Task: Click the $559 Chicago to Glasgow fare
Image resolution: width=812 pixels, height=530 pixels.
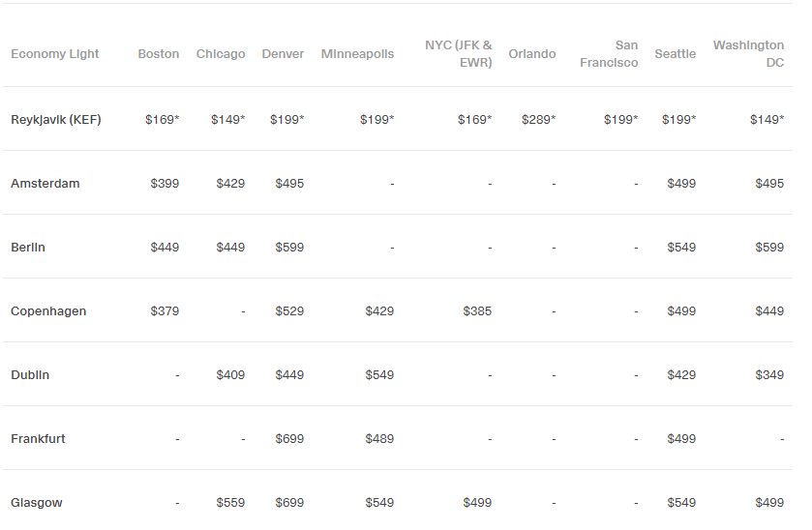Action: pyautogui.click(x=230, y=503)
